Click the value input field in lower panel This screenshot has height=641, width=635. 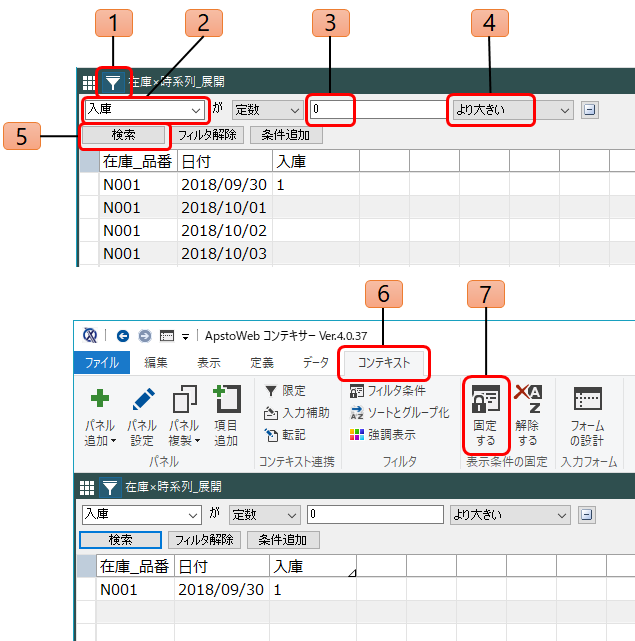(375, 514)
